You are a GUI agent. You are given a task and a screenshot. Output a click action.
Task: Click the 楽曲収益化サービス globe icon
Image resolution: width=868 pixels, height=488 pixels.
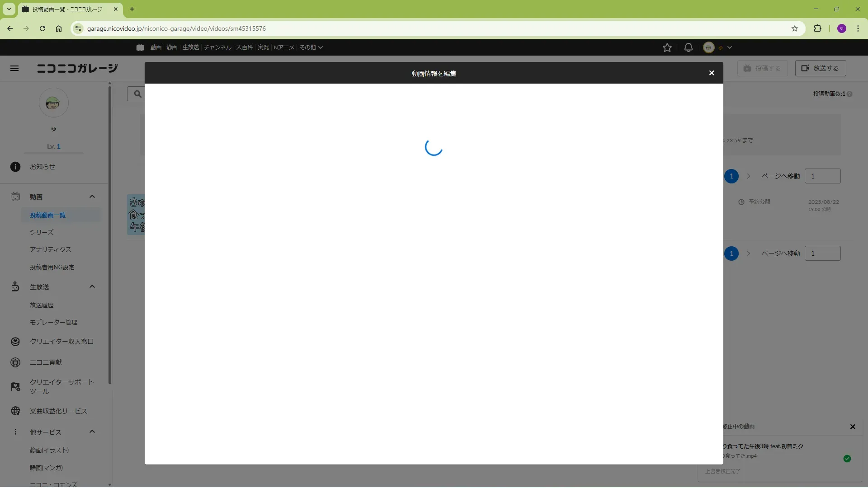coord(15,411)
